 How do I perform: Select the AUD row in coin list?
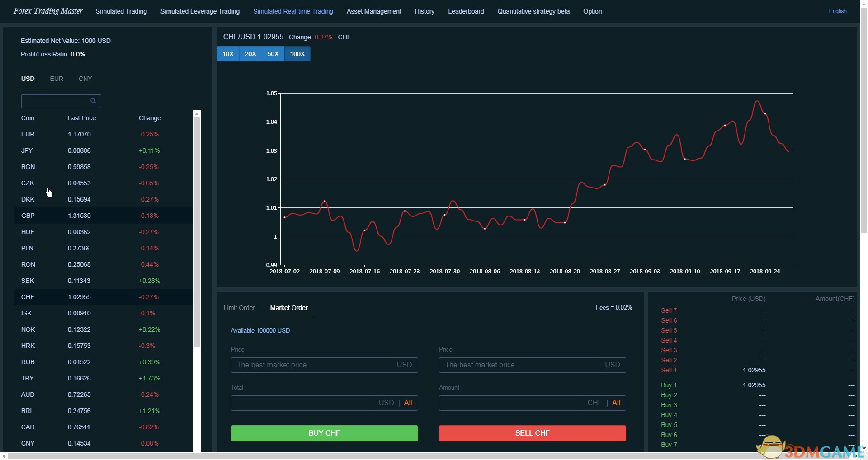pos(103,394)
